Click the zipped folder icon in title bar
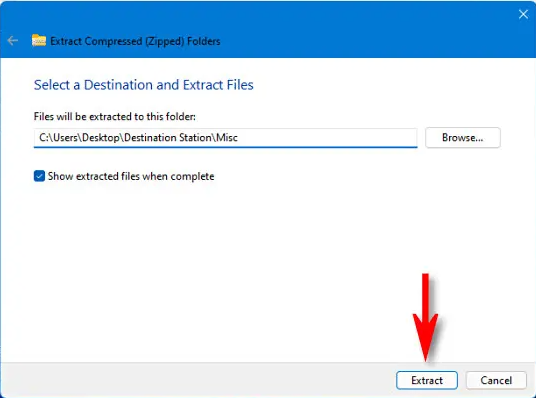Image resolution: width=536 pixels, height=398 pixels. (x=39, y=40)
